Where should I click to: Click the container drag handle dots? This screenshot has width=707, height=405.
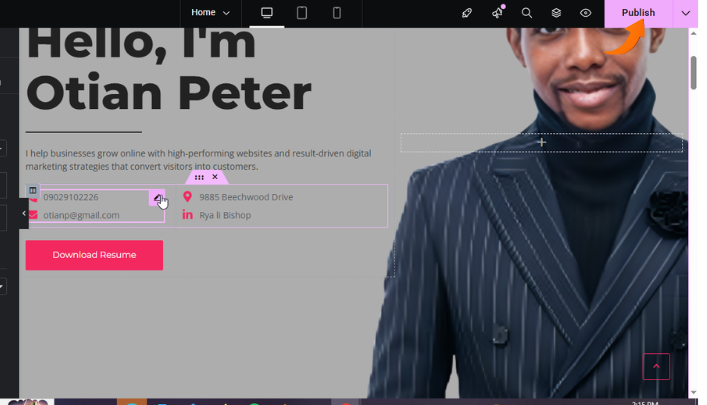click(199, 177)
